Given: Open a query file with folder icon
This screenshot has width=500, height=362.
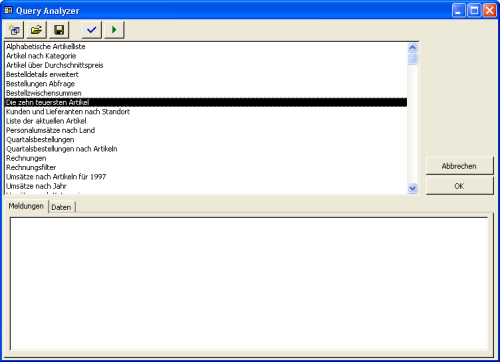Looking at the screenshot, I should pos(36,30).
